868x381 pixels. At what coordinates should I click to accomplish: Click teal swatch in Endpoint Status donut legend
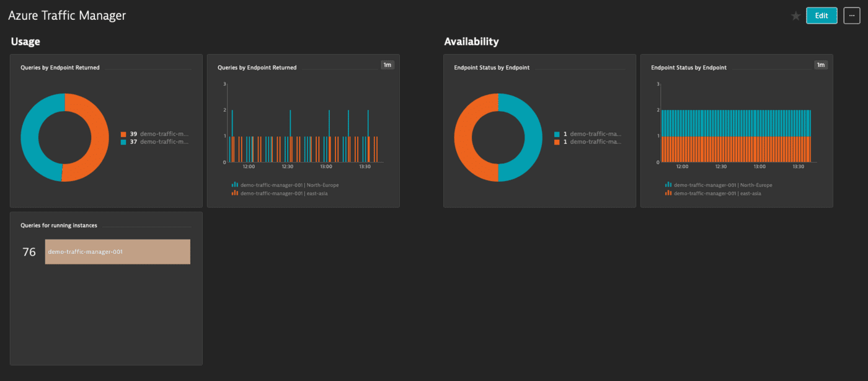tap(557, 134)
